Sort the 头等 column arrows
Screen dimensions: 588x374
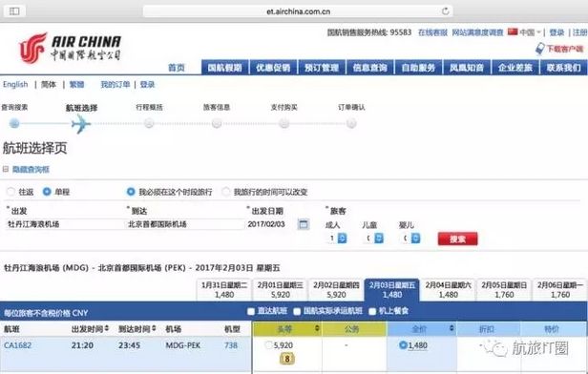pos(317,328)
